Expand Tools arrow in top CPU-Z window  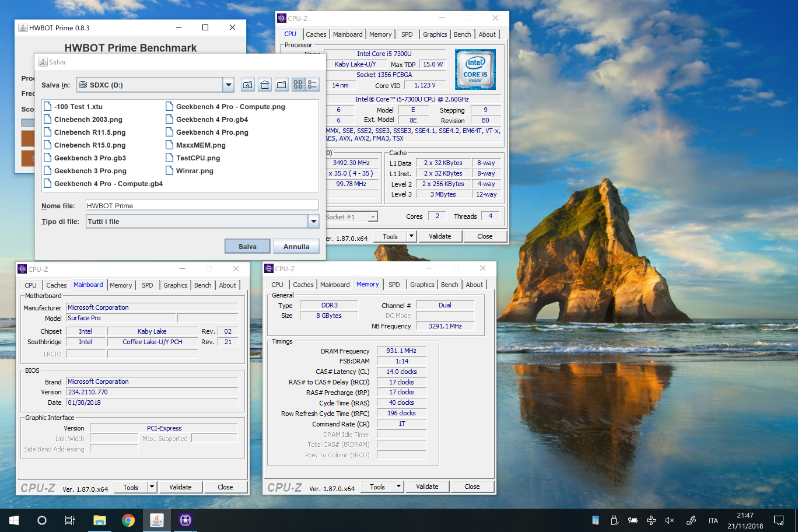[x=411, y=236]
